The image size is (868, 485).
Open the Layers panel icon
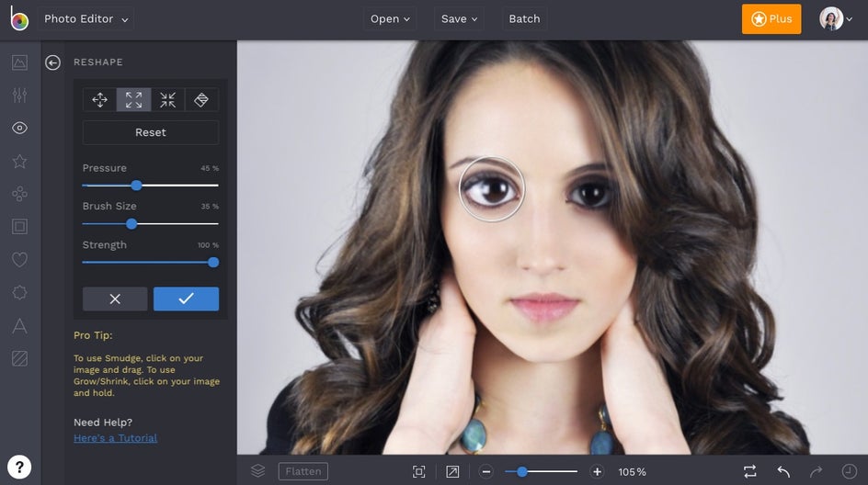pyautogui.click(x=258, y=471)
